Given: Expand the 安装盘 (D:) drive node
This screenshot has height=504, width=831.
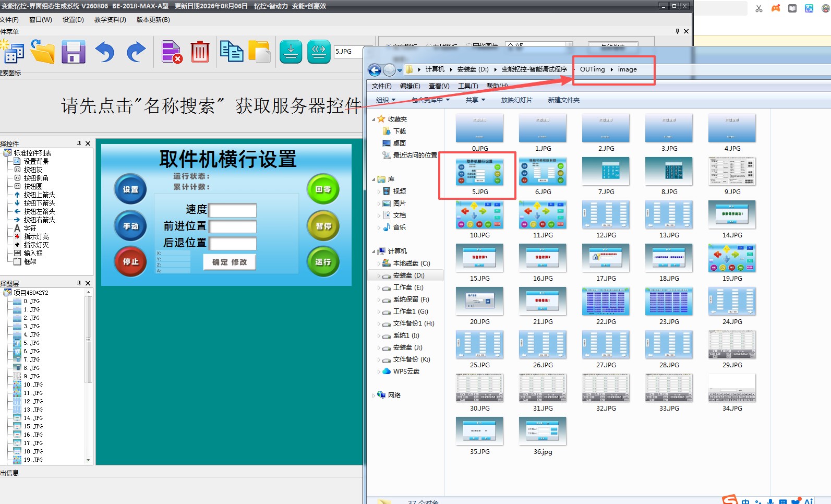Looking at the screenshot, I should [x=379, y=275].
